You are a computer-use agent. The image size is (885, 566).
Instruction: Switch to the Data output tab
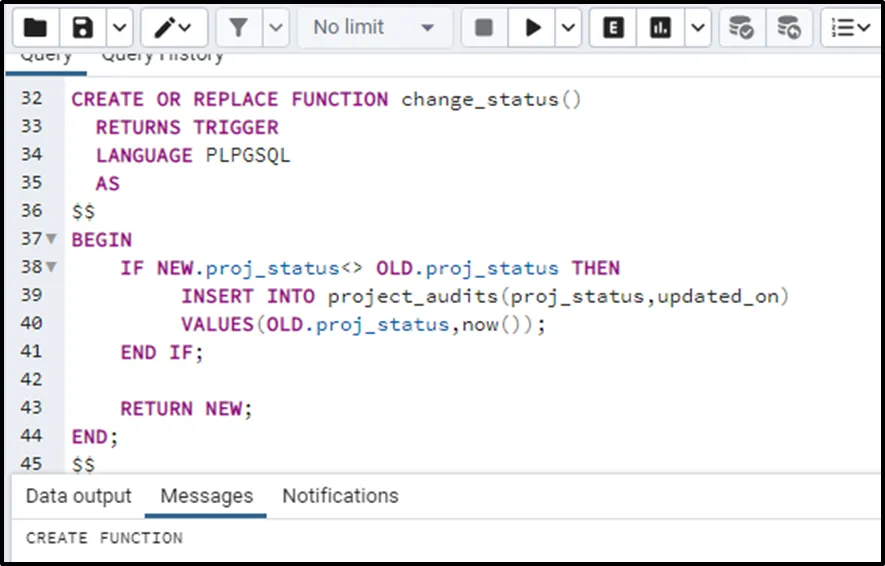point(78,496)
